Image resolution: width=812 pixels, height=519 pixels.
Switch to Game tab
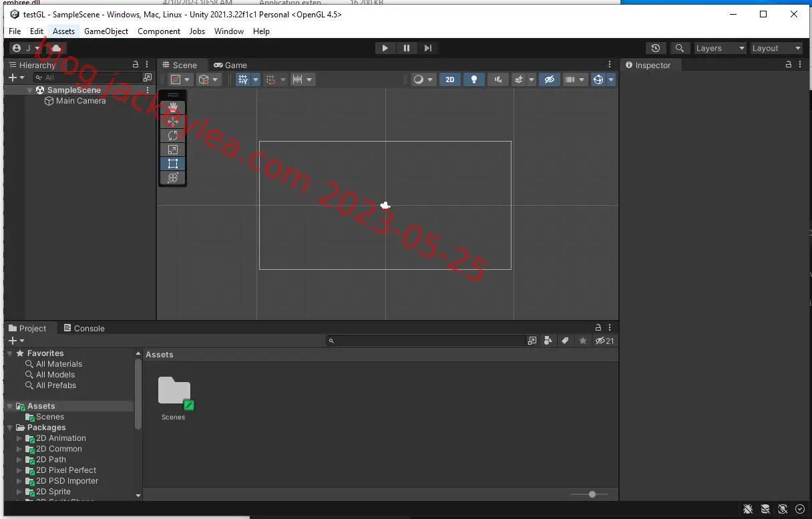(230, 65)
